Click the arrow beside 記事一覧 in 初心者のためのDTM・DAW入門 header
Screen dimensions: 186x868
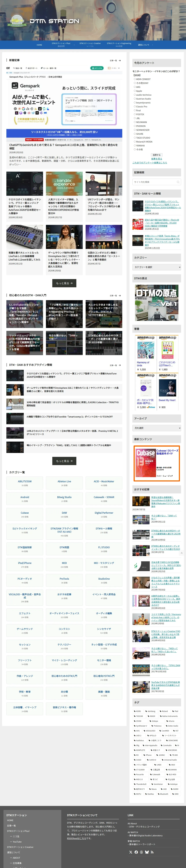coord(120,296)
